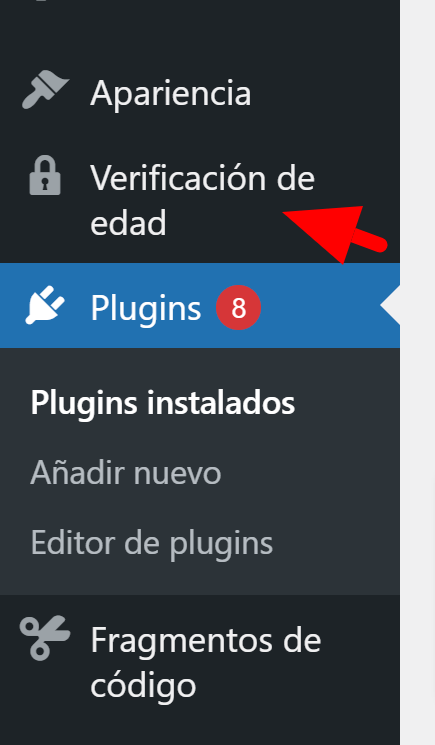Open Editor de plugins submenu link

coord(152,543)
